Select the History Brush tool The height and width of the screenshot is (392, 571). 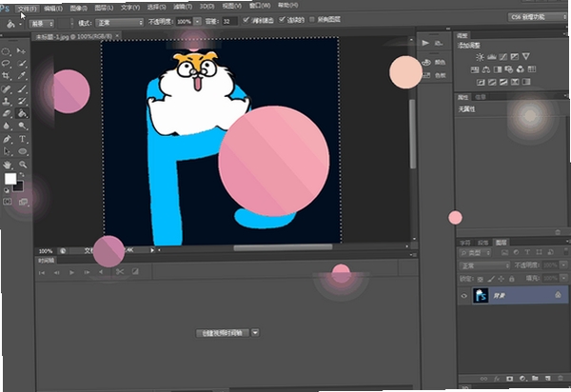pos(22,101)
